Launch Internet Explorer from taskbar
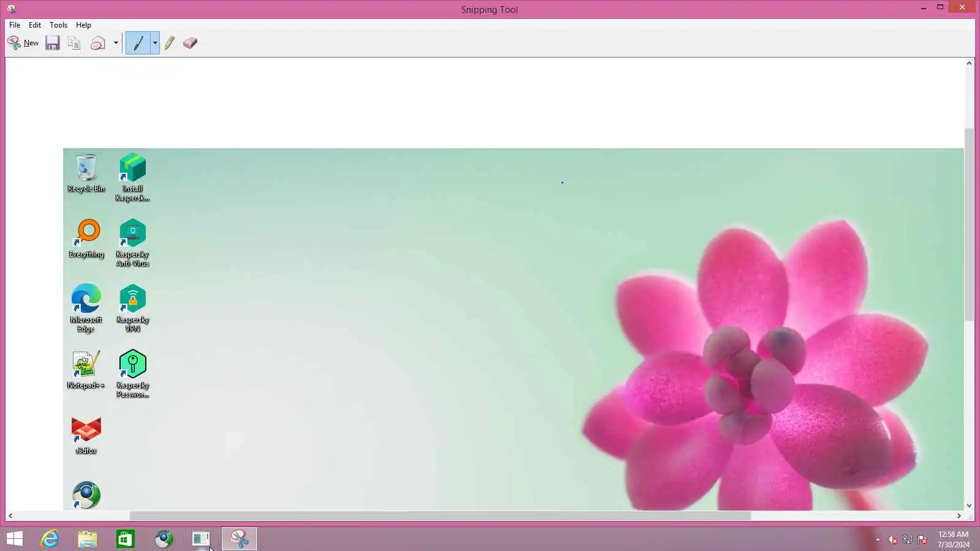 point(50,539)
